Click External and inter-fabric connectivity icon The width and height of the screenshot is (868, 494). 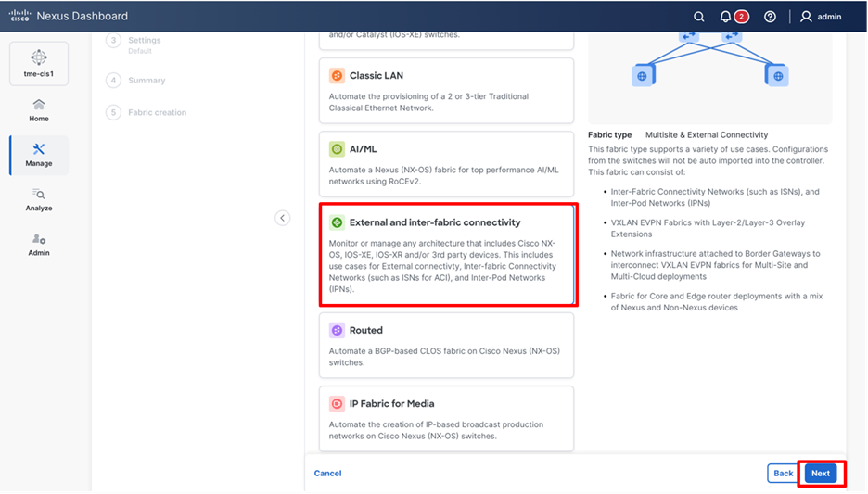(x=337, y=222)
